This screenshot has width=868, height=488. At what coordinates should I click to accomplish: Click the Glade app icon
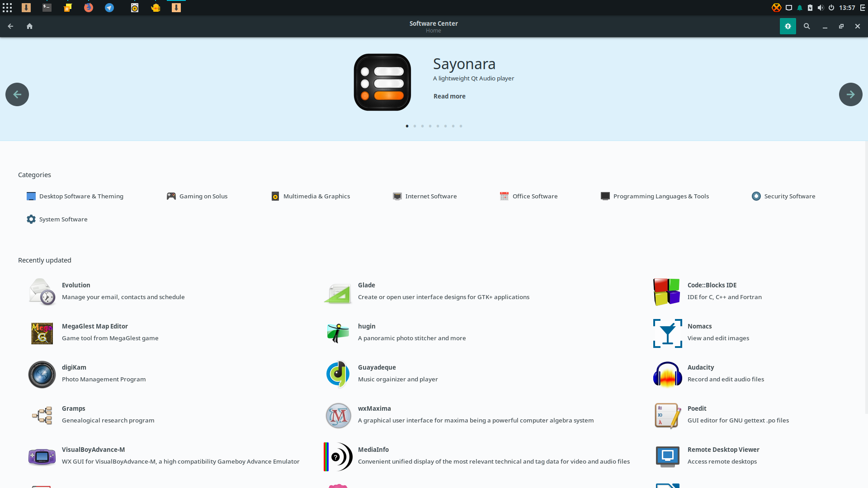pos(338,293)
